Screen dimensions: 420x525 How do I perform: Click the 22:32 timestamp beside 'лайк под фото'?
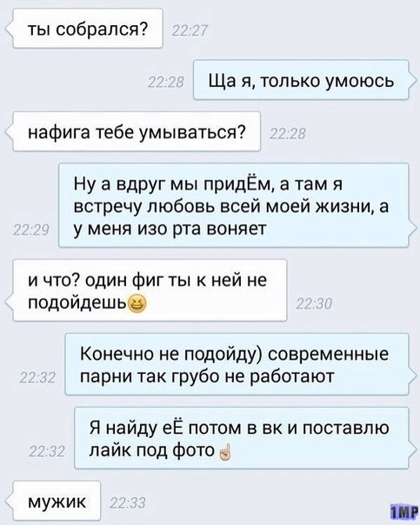point(47,452)
